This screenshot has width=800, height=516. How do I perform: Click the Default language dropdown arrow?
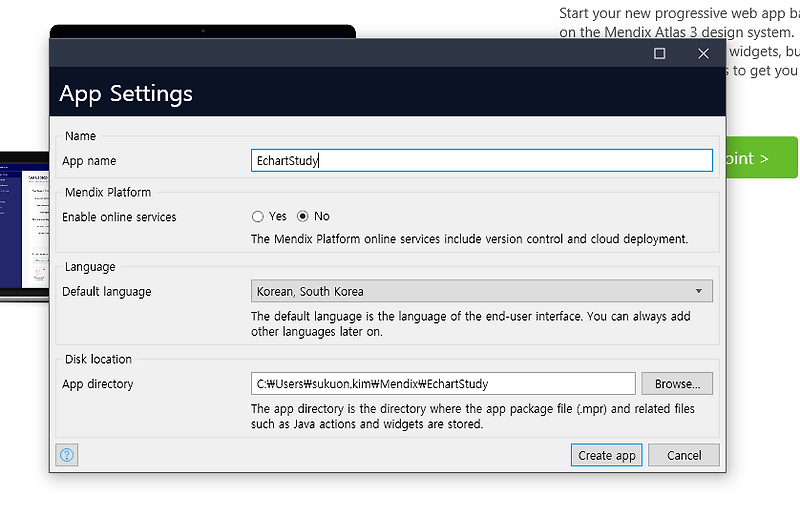(698, 291)
